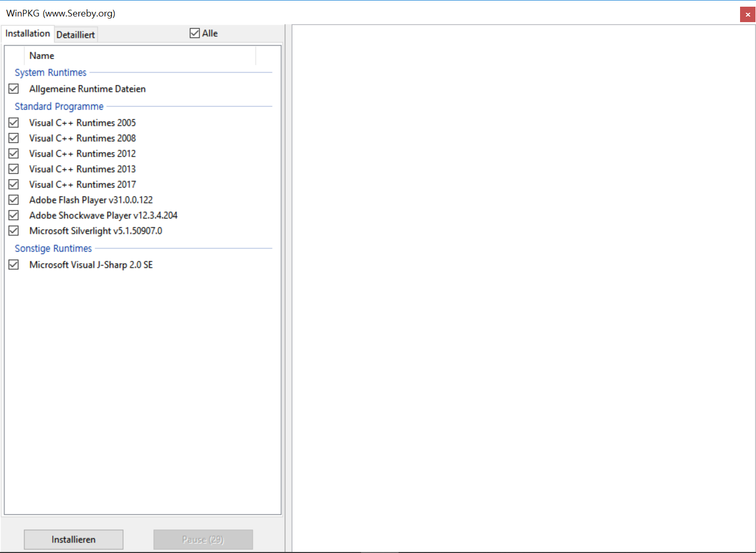The height and width of the screenshot is (553, 756).
Task: Select the text Microsoft Silverlight v5.1.50907.0
Action: (96, 231)
